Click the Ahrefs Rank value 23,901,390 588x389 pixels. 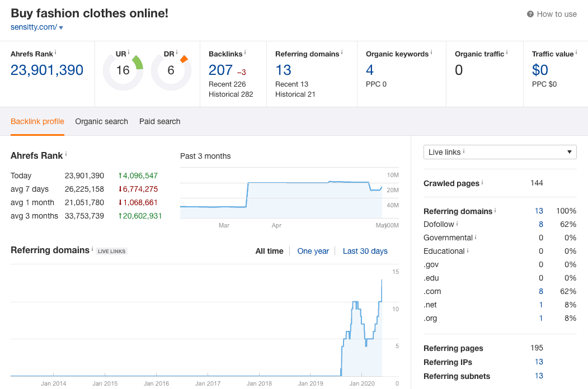coord(47,70)
